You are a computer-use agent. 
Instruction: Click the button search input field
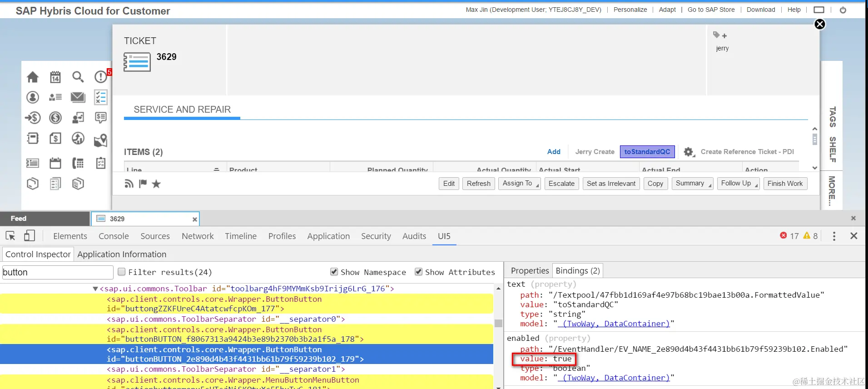pyautogui.click(x=58, y=272)
